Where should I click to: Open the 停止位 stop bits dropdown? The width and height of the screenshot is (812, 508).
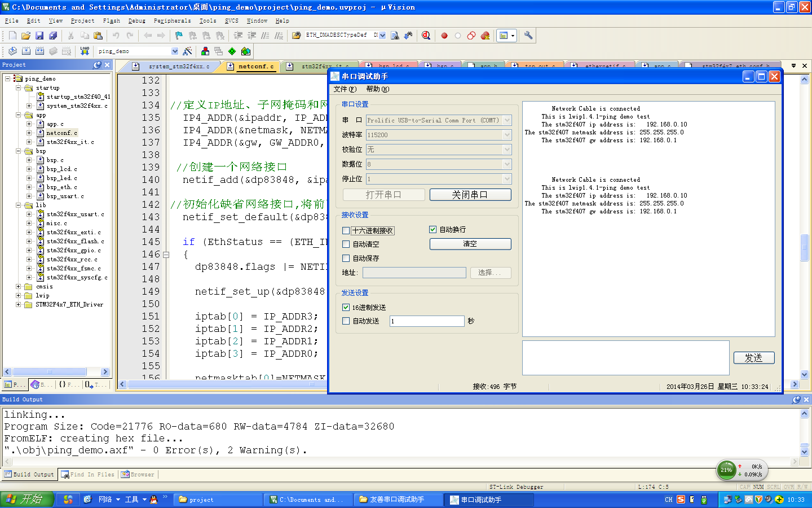[x=507, y=179]
